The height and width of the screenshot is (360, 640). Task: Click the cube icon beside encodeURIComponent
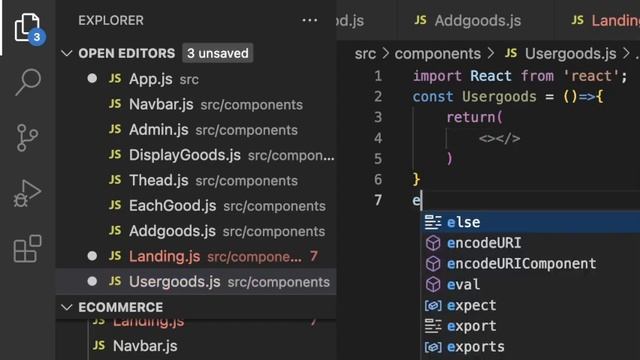pos(433,264)
